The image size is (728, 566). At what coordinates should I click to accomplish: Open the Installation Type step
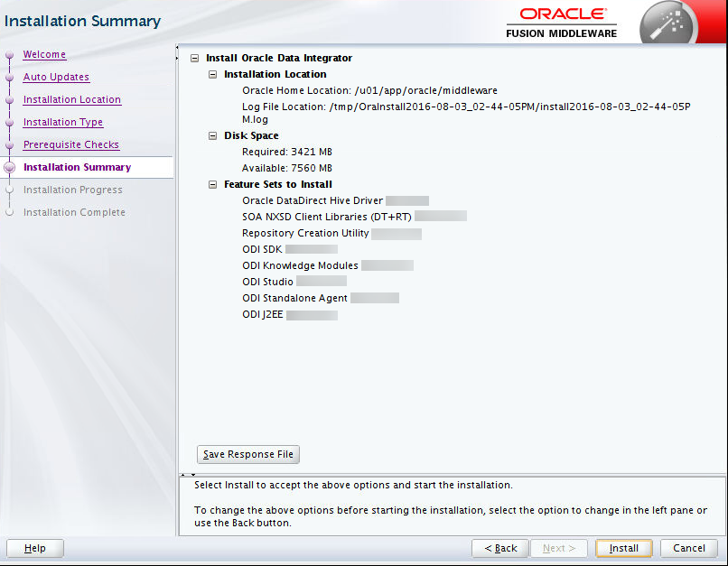coord(63,122)
